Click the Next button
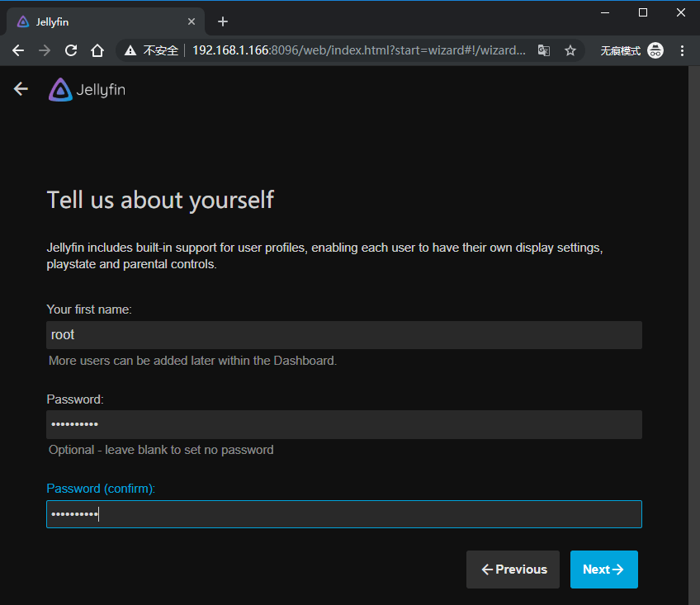 coord(603,570)
